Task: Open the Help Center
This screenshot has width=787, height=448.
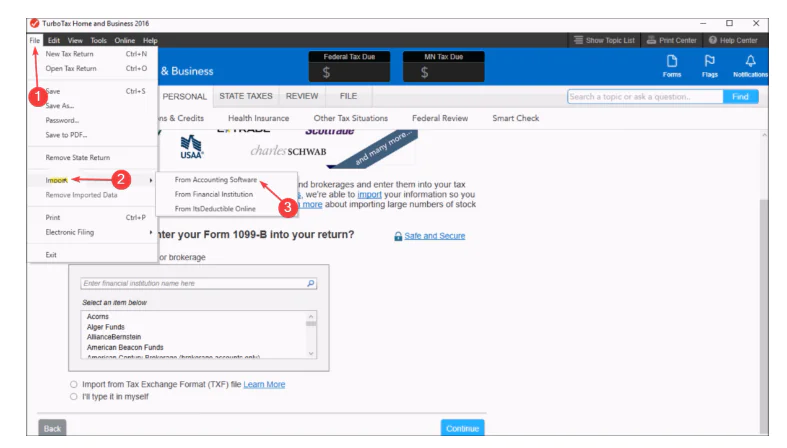Action: (733, 40)
